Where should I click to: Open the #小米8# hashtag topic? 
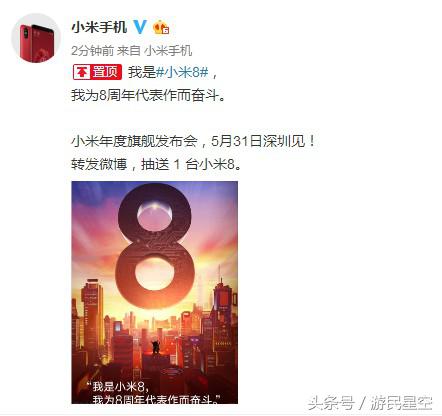point(182,72)
